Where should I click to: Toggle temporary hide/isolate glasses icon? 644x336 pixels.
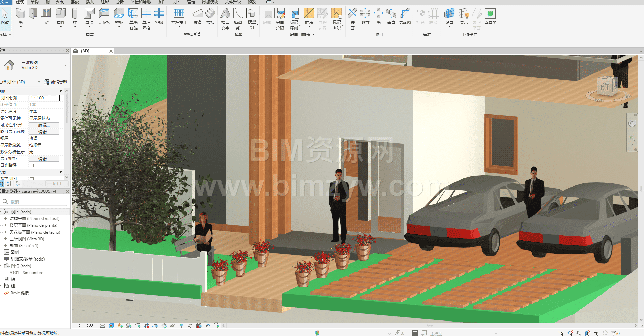(172, 326)
